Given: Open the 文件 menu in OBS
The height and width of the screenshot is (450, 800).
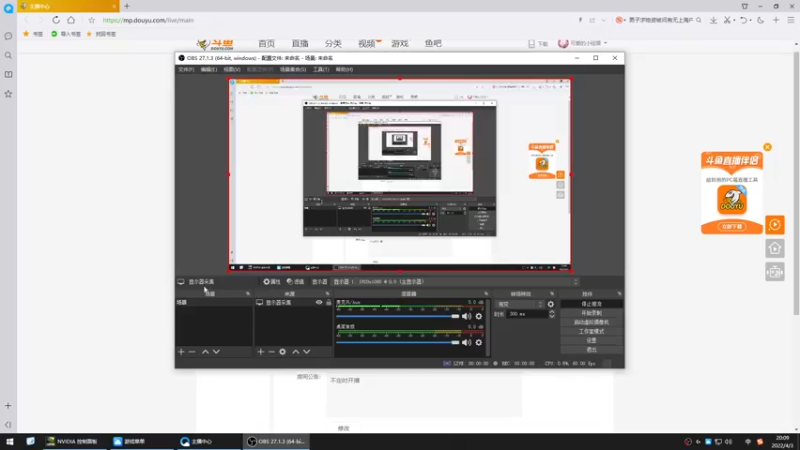Looking at the screenshot, I should 186,69.
